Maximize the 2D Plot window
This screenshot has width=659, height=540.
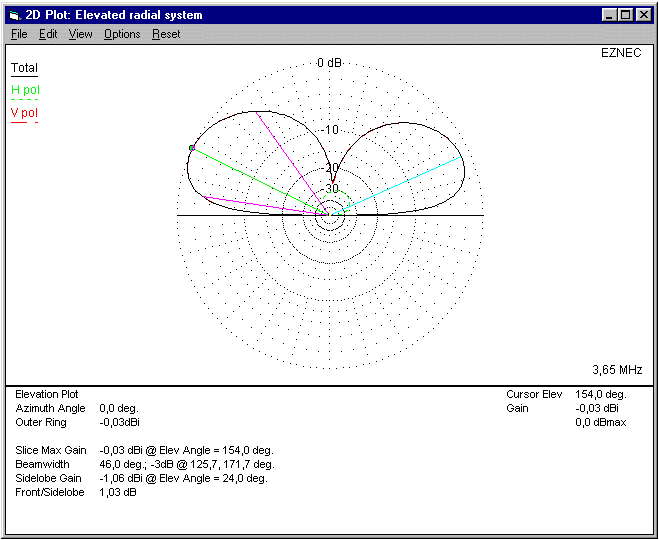point(625,16)
